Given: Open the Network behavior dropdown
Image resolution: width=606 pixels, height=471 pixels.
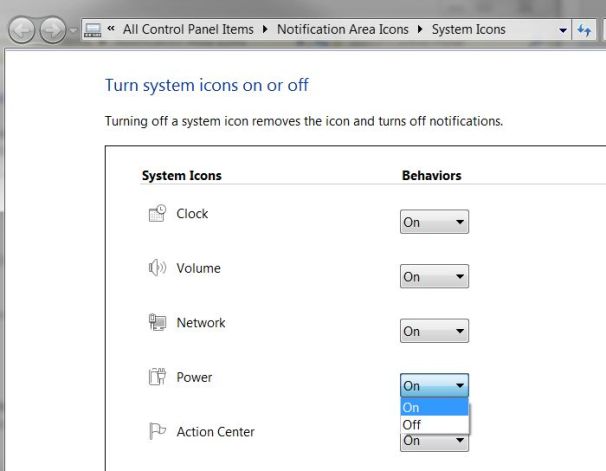Looking at the screenshot, I should point(434,331).
